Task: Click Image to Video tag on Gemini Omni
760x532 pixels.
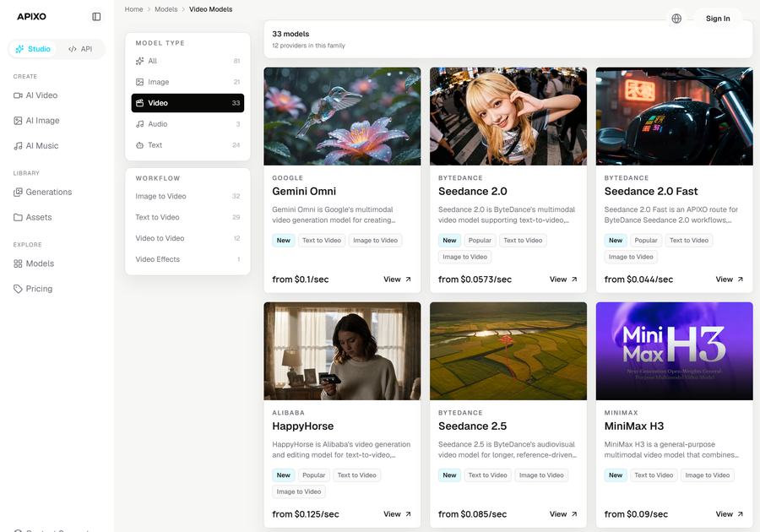Action: coord(375,241)
